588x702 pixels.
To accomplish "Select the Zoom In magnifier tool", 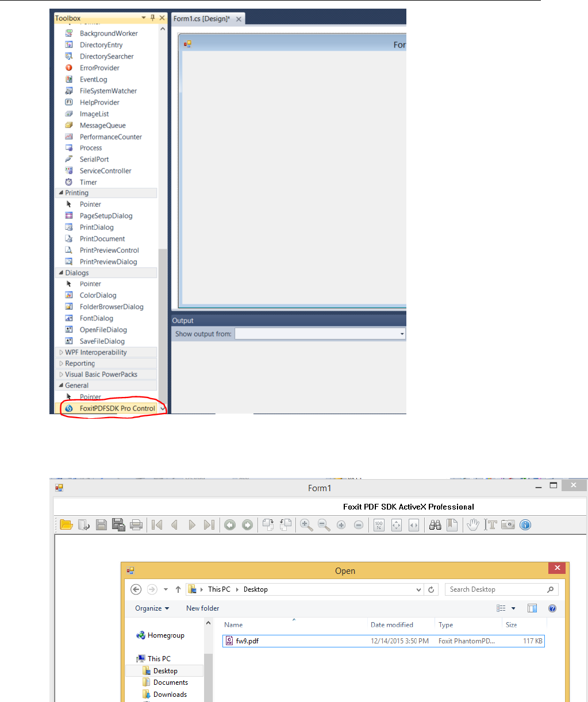I will point(306,524).
